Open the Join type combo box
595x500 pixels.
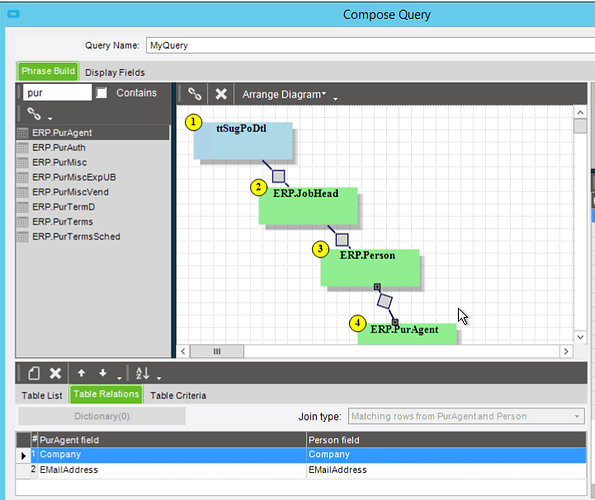pos(466,416)
